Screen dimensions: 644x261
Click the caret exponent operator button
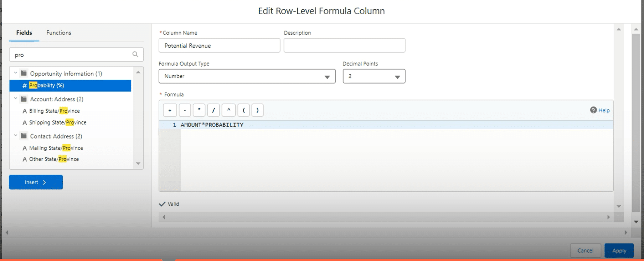coord(228,110)
